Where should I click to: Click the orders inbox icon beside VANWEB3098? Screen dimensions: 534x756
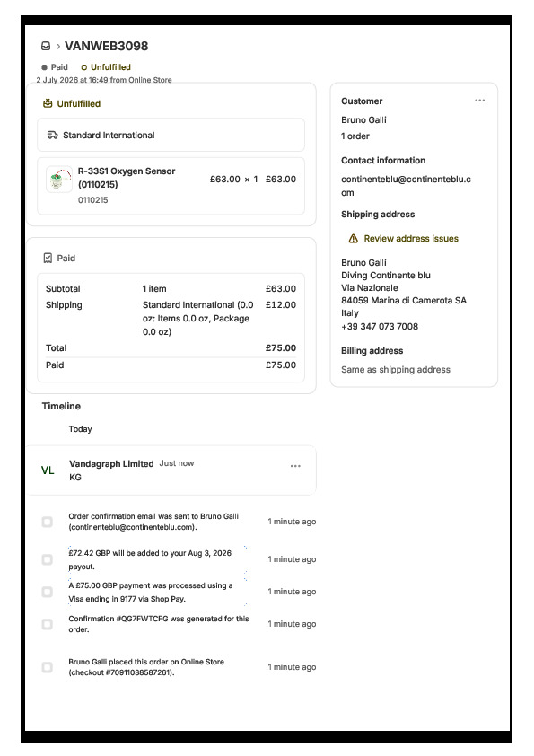(x=46, y=46)
